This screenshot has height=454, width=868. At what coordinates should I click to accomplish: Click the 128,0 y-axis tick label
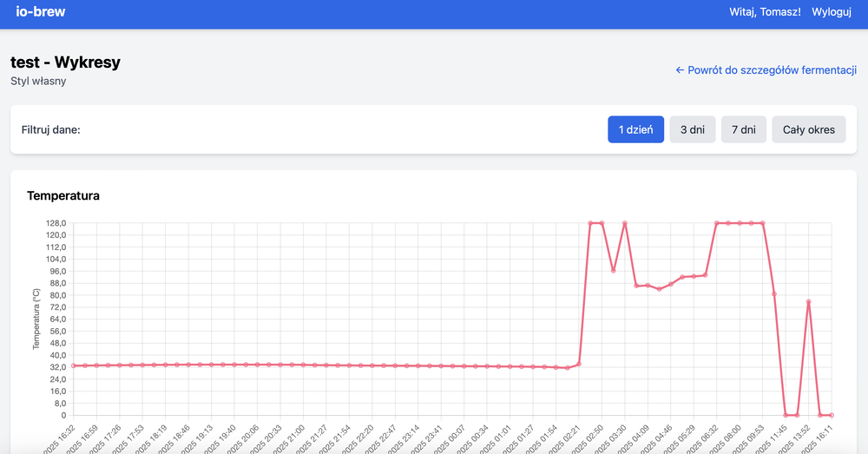click(54, 223)
